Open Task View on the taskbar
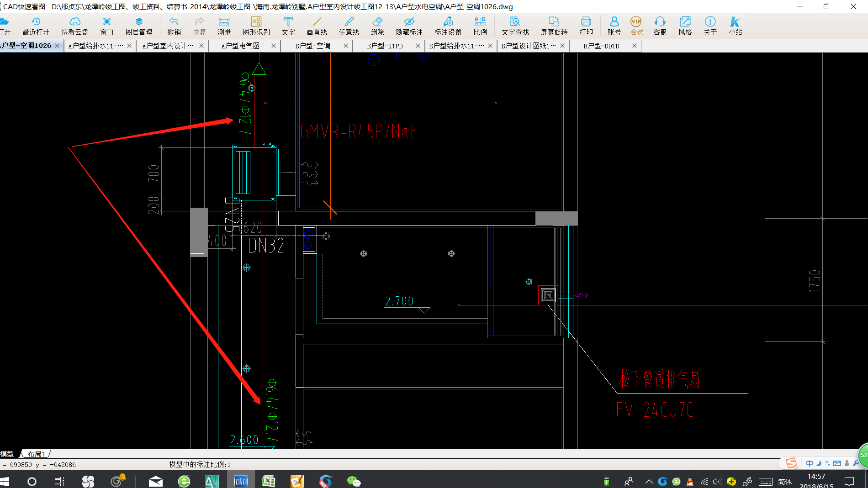The image size is (868, 488). coord(59,481)
